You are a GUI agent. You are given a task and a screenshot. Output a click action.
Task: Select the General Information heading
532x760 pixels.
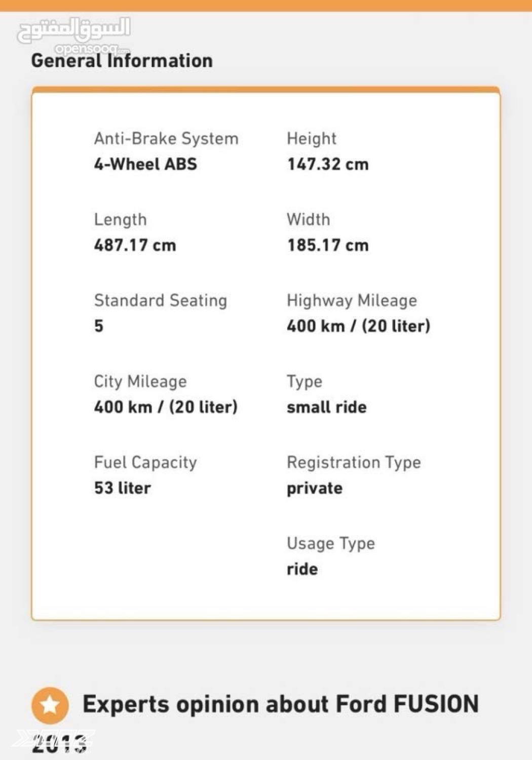(122, 61)
